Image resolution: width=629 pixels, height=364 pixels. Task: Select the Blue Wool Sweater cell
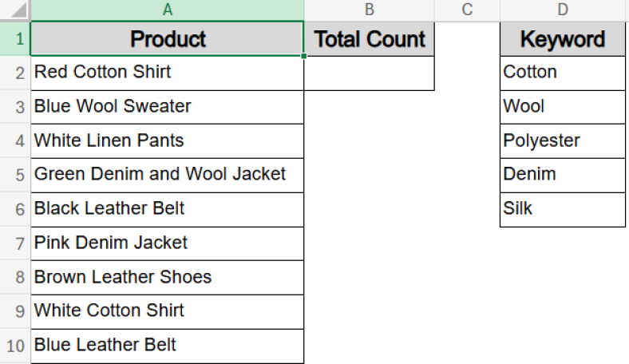point(167,107)
